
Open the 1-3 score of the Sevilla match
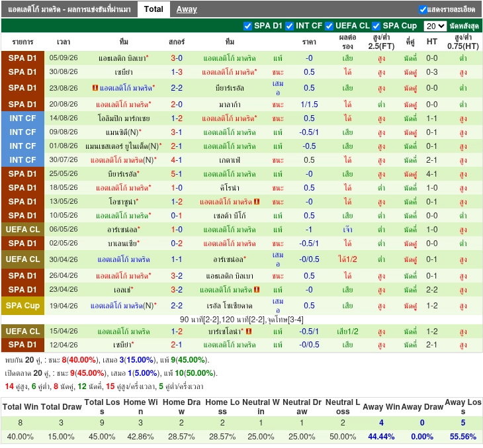[x=177, y=72]
